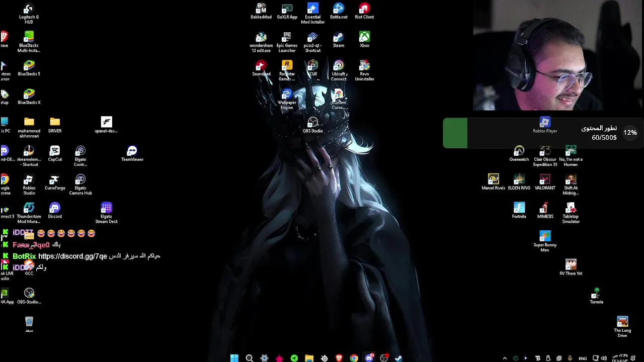Screen dimensions: 644x362
Task: Show hidden system tray icons chevron
Action: [x=505, y=358]
